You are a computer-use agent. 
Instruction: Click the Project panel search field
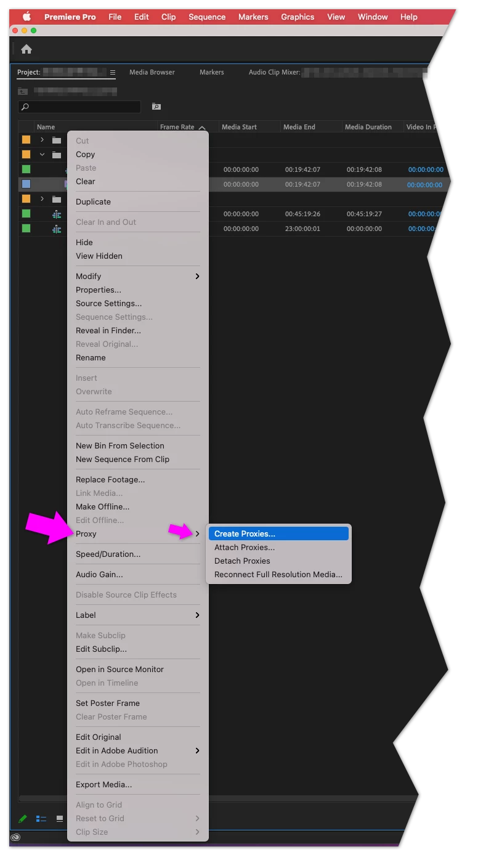pos(79,107)
